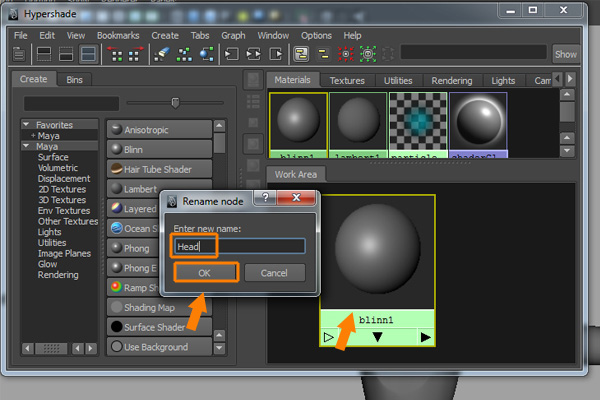The height and width of the screenshot is (400, 600).
Task: Open the Options menu
Action: coord(316,36)
